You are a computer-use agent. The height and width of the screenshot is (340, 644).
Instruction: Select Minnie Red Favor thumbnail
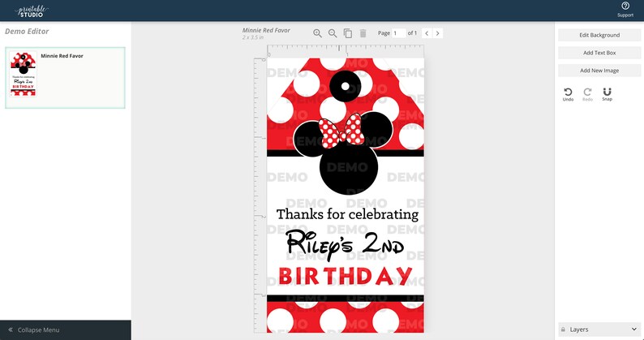click(x=24, y=74)
